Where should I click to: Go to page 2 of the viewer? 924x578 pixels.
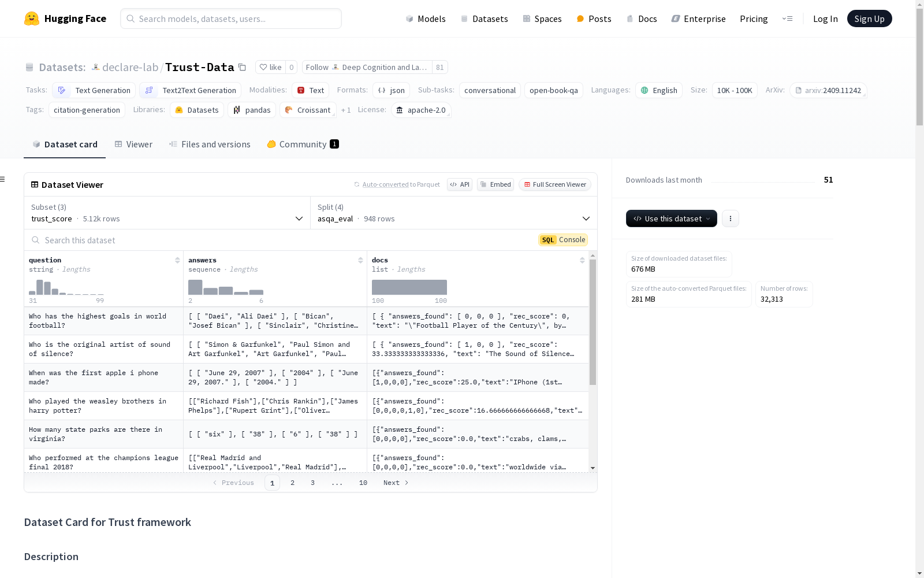pos(293,483)
